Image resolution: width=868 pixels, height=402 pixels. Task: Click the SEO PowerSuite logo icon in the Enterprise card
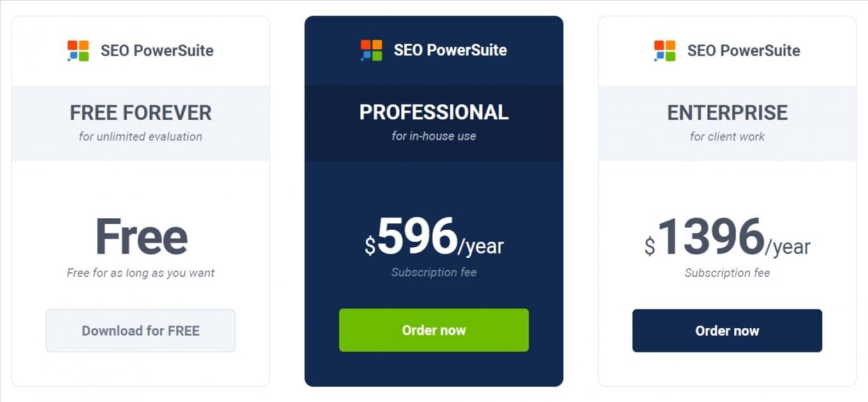click(665, 50)
